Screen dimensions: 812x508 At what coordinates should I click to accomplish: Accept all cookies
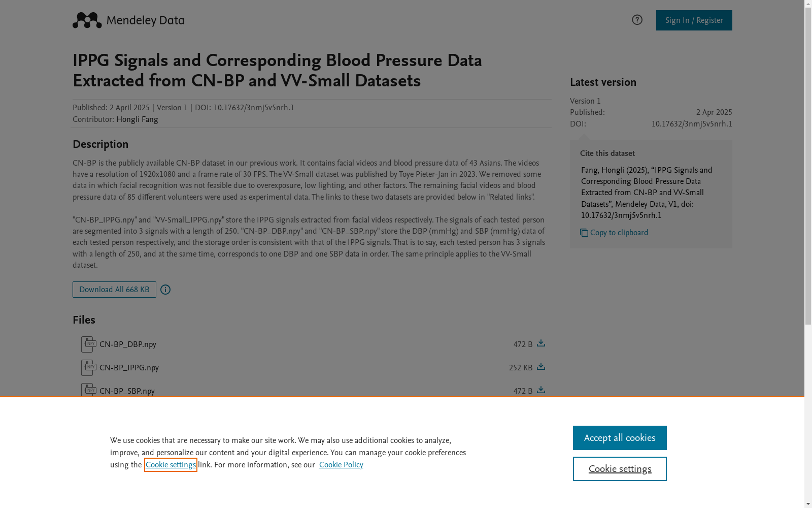pos(620,438)
